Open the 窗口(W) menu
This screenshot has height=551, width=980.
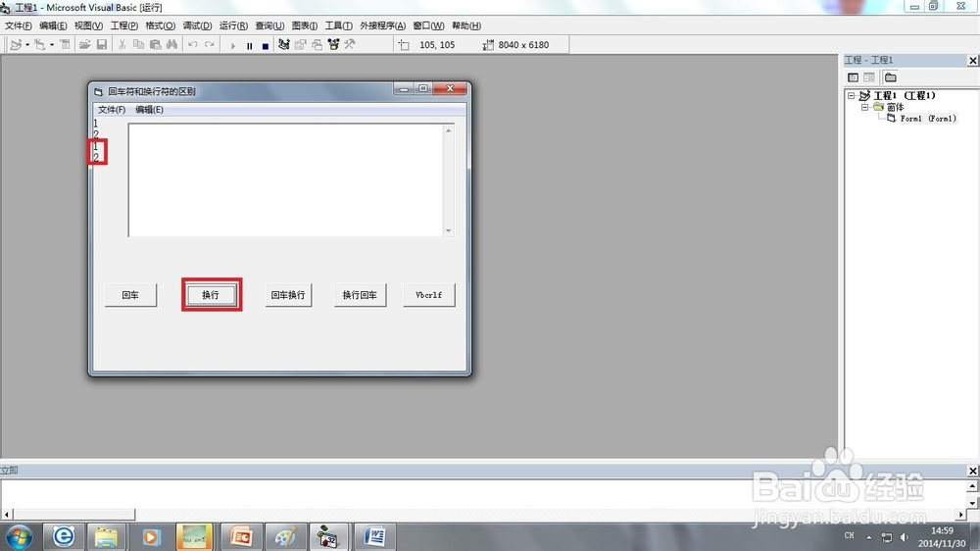(428, 25)
